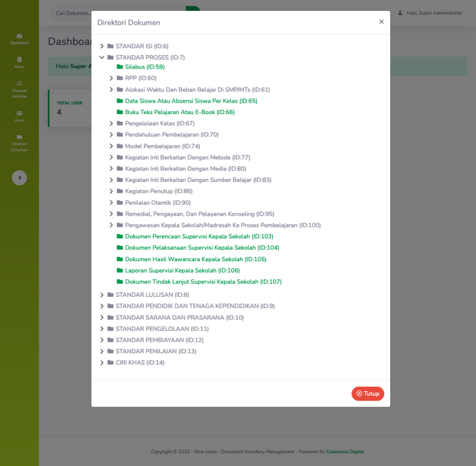The width and height of the screenshot is (476, 466).
Task: Click the Codenesia Digital footer link
Action: coord(345,452)
